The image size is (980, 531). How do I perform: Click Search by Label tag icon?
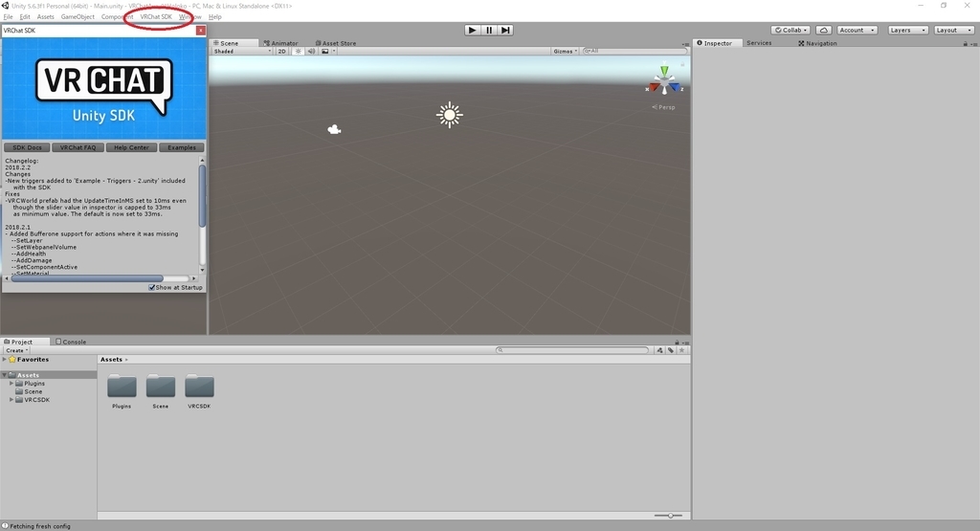(x=671, y=350)
